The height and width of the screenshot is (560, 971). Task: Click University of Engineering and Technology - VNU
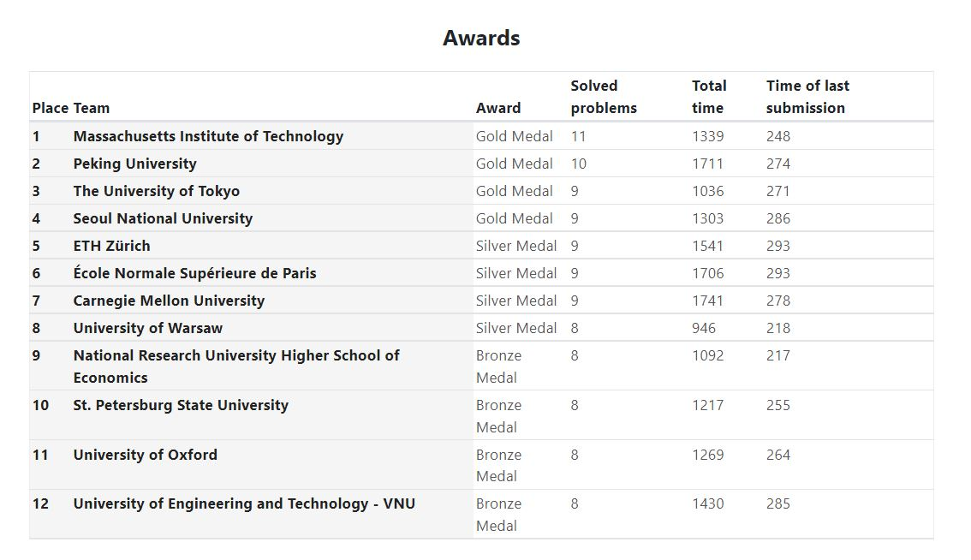(x=244, y=503)
